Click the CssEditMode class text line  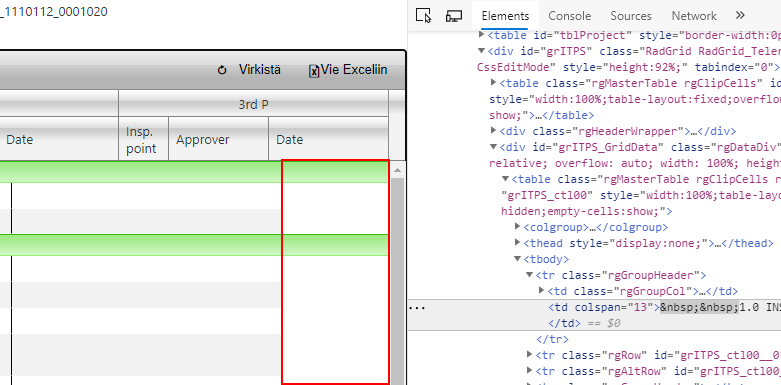(628, 67)
